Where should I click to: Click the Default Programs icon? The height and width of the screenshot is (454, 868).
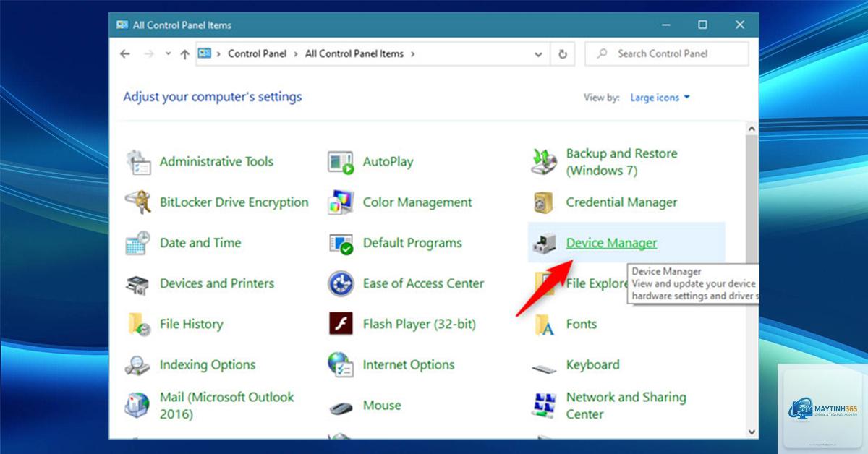point(341,243)
